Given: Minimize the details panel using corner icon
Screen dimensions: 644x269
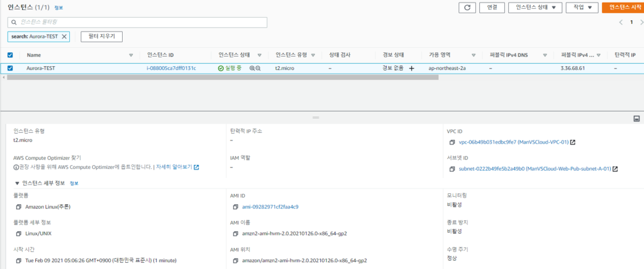Looking at the screenshot, I should 636,118.
